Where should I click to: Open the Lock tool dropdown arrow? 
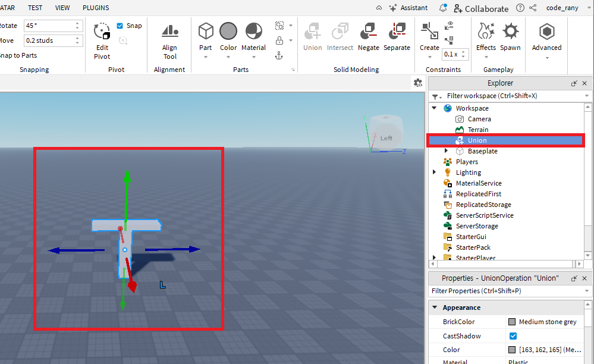pyautogui.click(x=291, y=40)
